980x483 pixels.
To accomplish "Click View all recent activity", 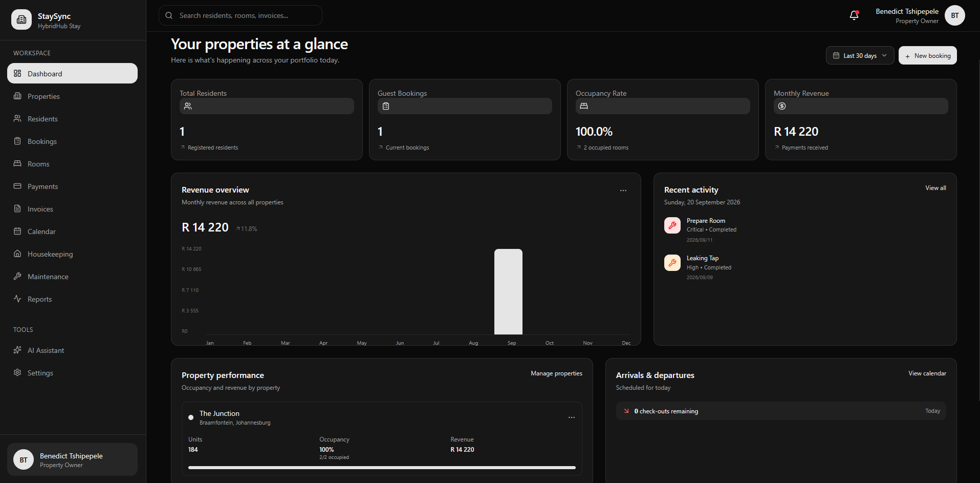I will click(x=935, y=188).
